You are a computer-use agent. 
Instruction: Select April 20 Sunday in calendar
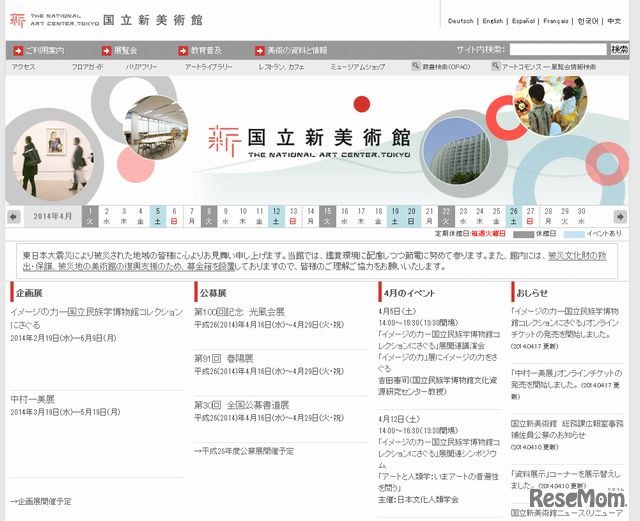411,216
